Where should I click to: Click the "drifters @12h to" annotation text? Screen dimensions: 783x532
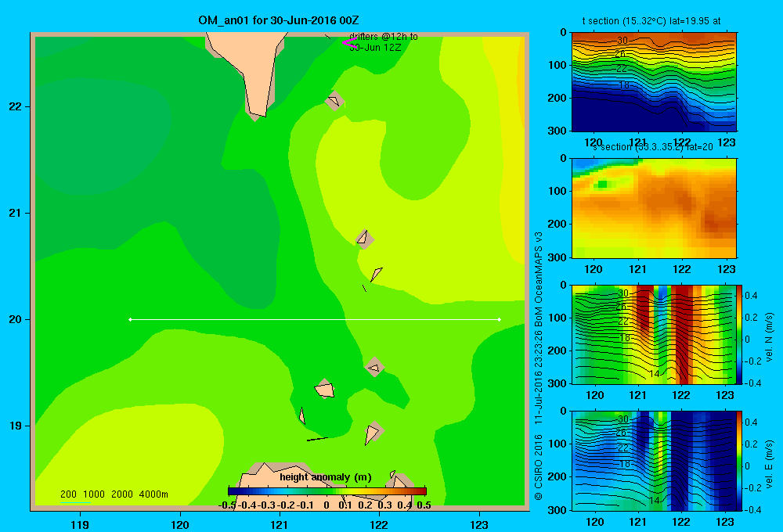384,37
